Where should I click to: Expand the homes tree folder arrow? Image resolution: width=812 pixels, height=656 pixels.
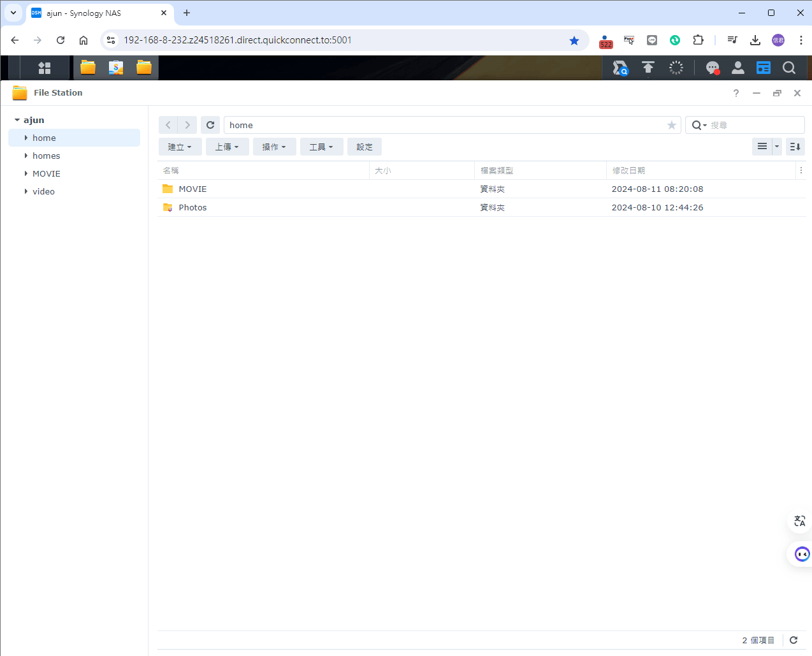(x=26, y=156)
